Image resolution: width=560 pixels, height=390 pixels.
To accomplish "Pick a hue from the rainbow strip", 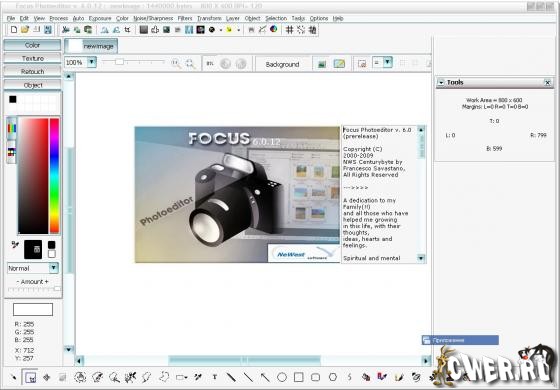I will tap(54, 176).
